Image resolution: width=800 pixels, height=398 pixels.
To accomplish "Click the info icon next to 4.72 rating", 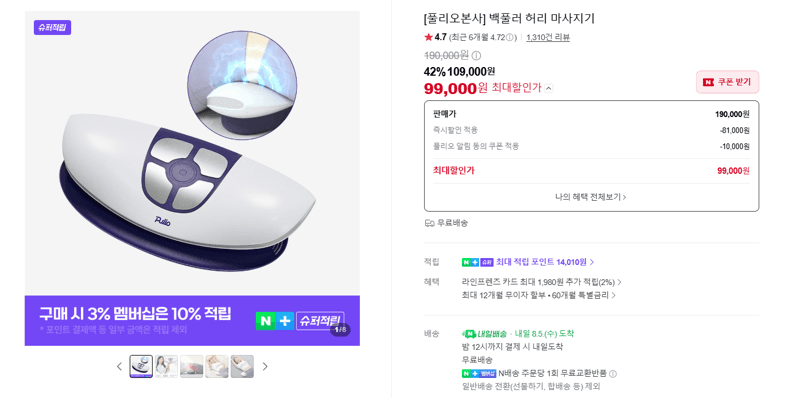I will click(511, 37).
